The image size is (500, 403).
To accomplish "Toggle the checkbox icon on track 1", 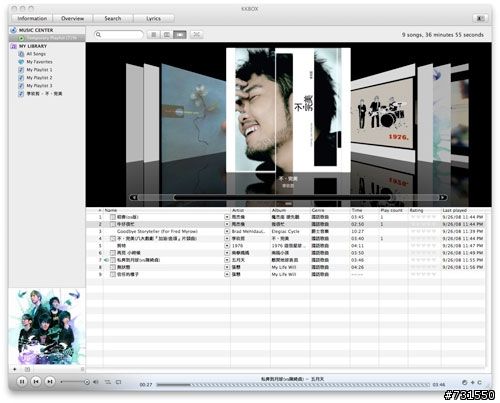I will click(x=113, y=217).
